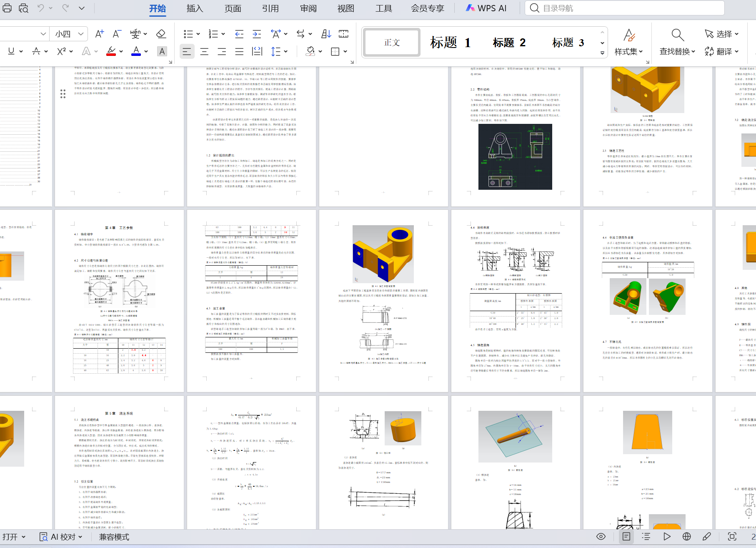Image resolution: width=756 pixels, height=548 pixels.
Task: Open the full screen view icon
Action: (732, 537)
